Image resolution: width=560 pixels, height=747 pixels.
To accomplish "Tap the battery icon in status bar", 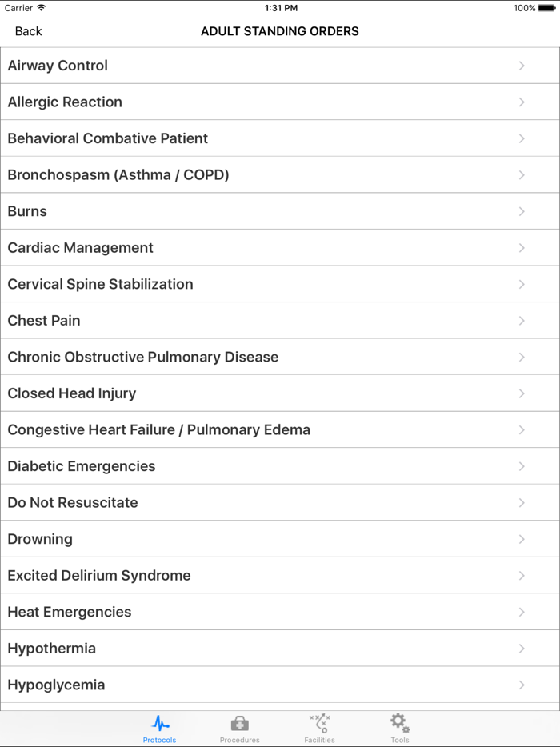I will 546,8.
